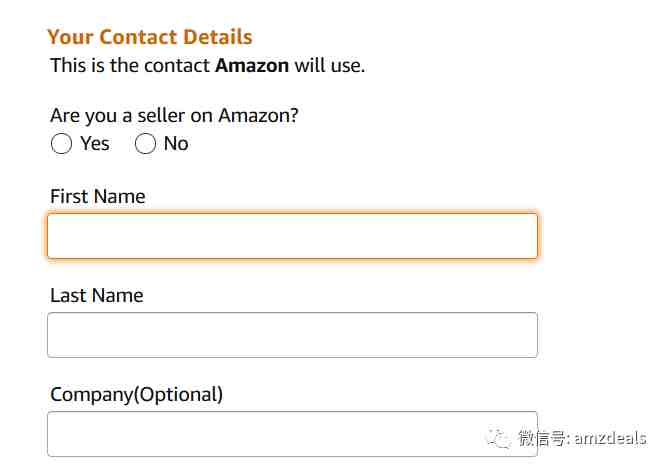Click the "No" label text
667x468 pixels.
tap(176, 144)
